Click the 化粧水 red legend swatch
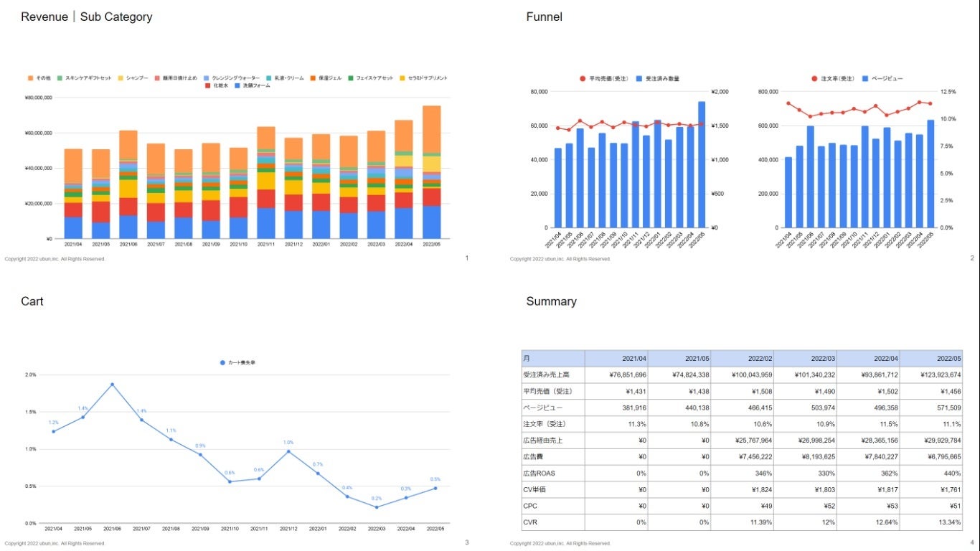 click(x=207, y=85)
